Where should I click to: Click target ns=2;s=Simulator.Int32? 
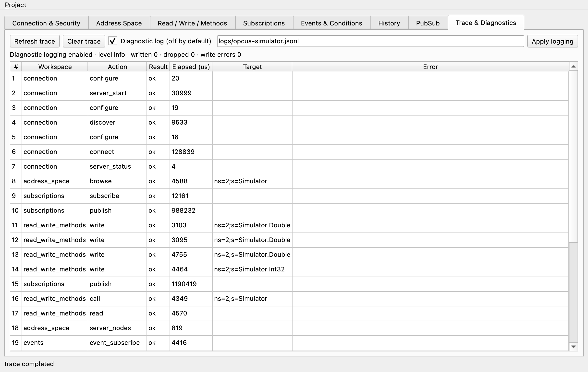[x=252, y=269]
